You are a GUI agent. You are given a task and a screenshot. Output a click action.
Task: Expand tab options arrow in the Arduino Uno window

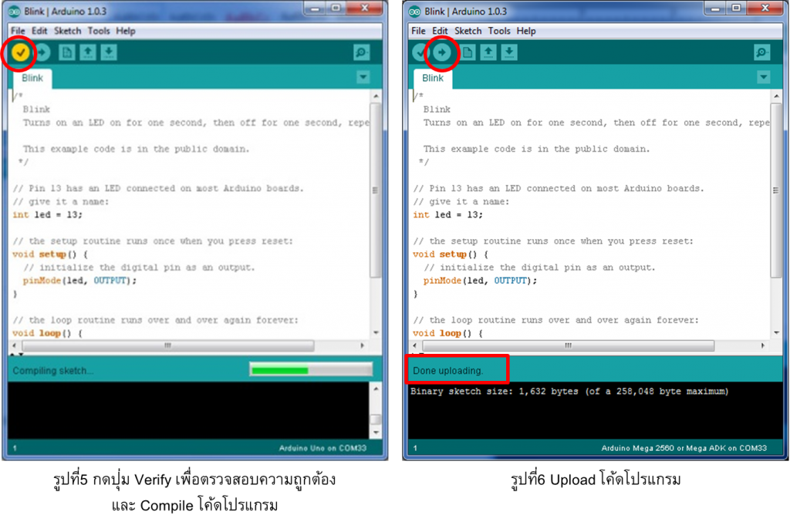click(363, 77)
